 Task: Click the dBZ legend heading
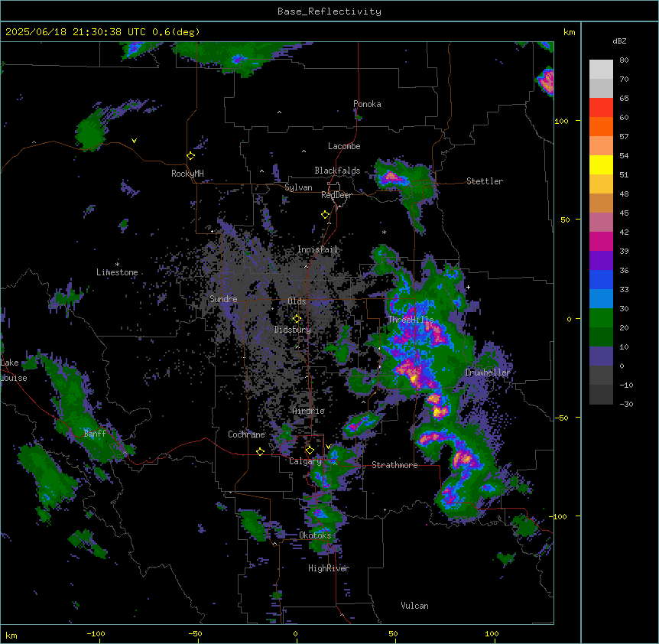(619, 41)
